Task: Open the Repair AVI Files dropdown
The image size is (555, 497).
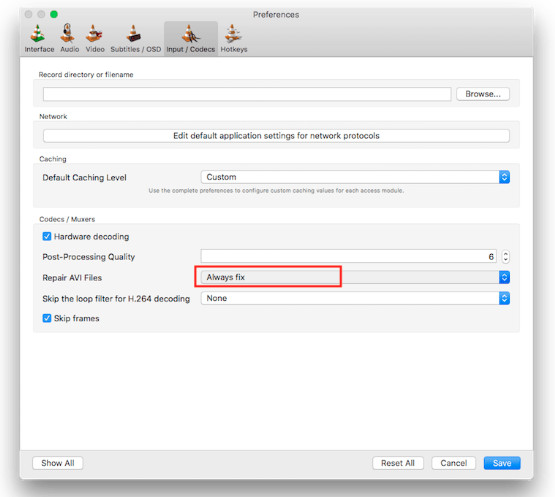Action: click(355, 277)
